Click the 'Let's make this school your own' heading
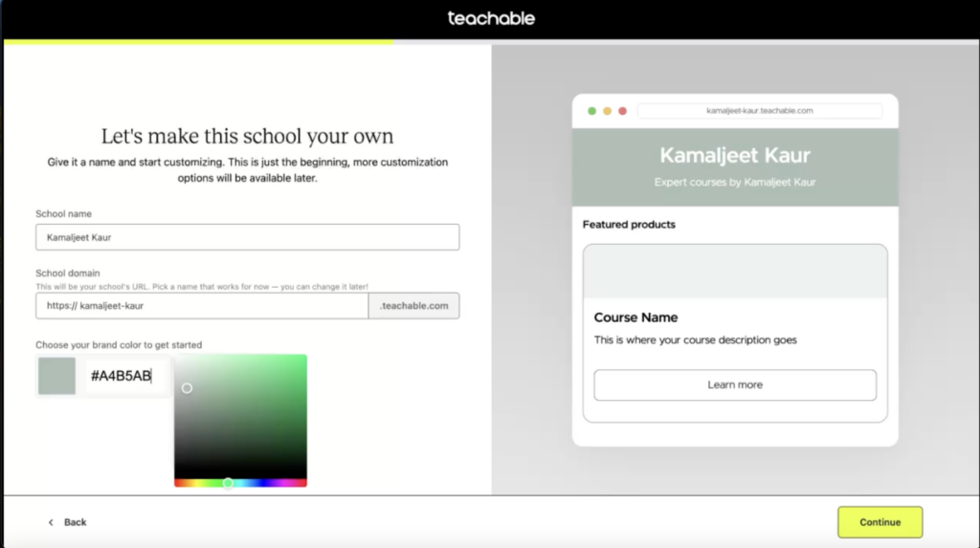 pos(248,136)
